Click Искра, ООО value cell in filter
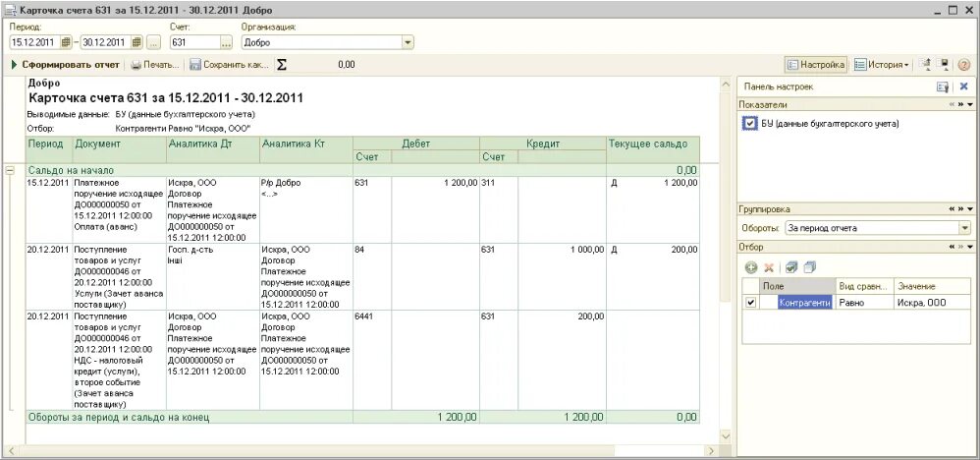Viewport: 980px width, 460px height. tap(931, 303)
